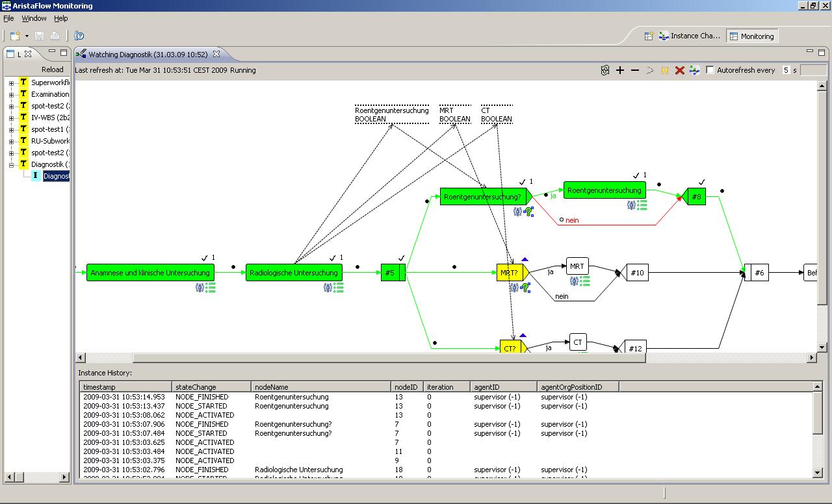
Task: Switch to the Instance Change perspective
Action: [x=689, y=36]
